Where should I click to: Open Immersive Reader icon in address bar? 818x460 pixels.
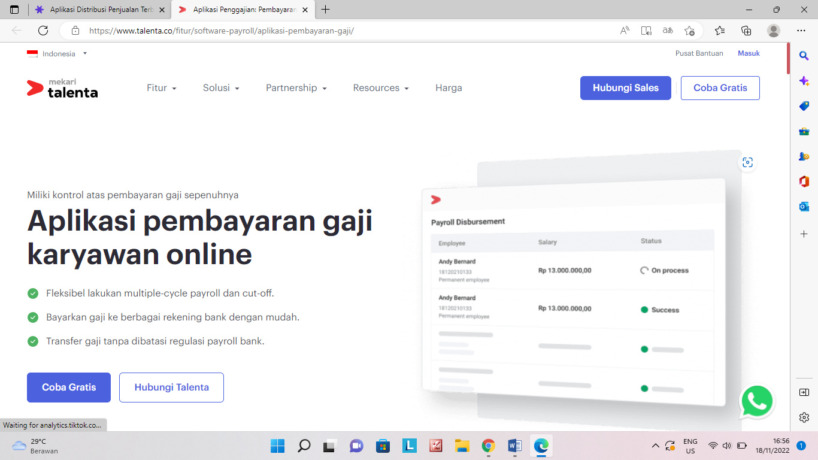pos(646,31)
